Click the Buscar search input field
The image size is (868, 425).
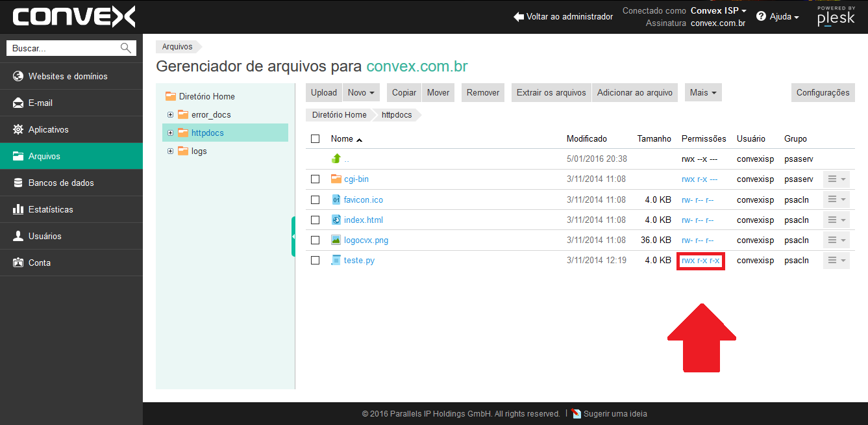click(71, 48)
